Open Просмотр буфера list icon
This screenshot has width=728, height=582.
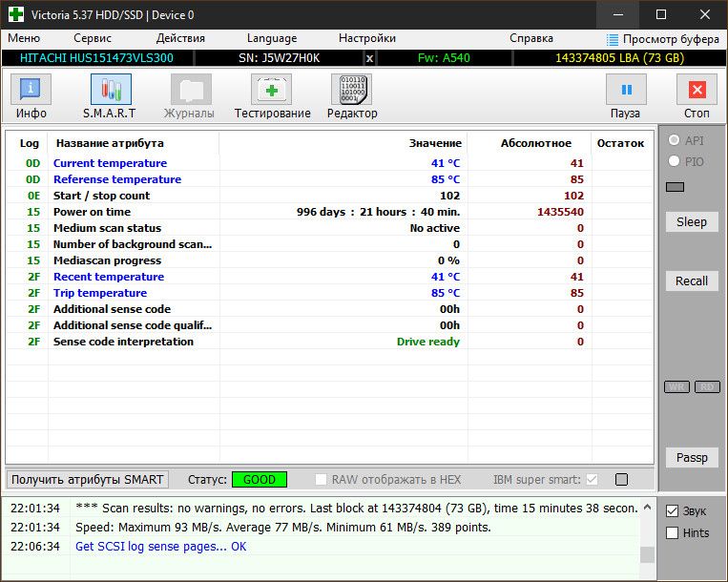pyautogui.click(x=613, y=40)
